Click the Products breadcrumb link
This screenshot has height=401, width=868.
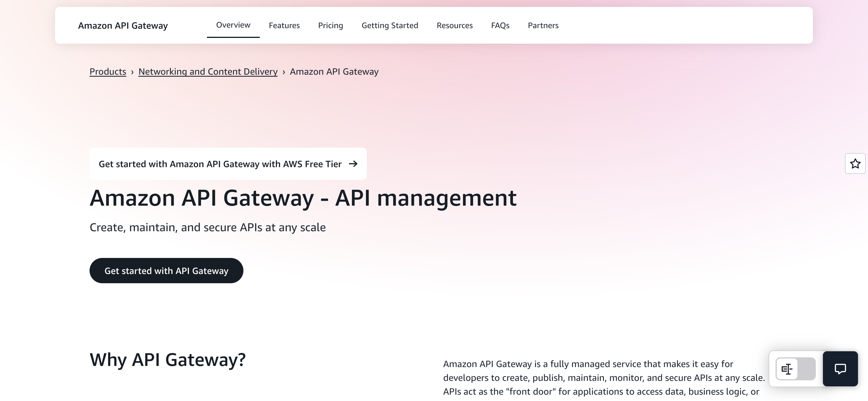[108, 72]
